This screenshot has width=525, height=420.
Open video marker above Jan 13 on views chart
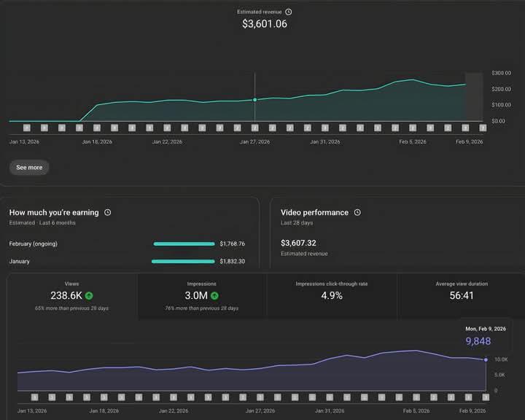click(x=34, y=397)
